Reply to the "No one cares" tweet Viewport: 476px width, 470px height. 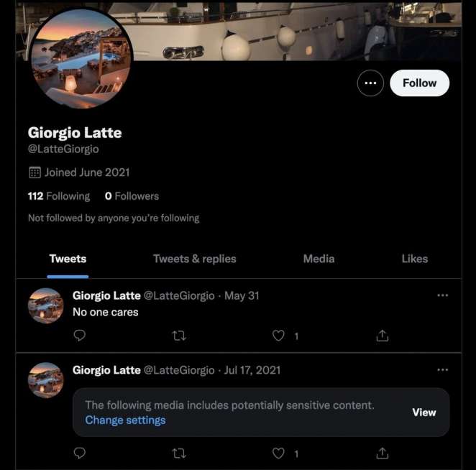(80, 335)
